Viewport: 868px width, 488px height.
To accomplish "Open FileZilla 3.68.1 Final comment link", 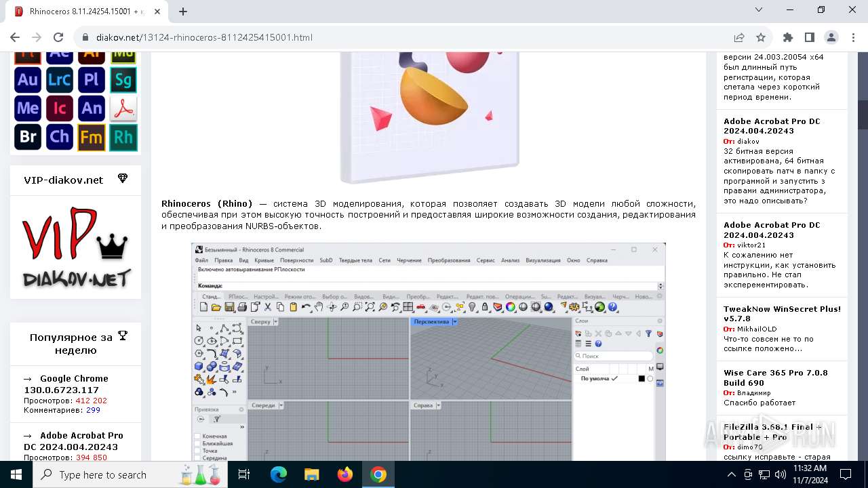I will 772,432.
